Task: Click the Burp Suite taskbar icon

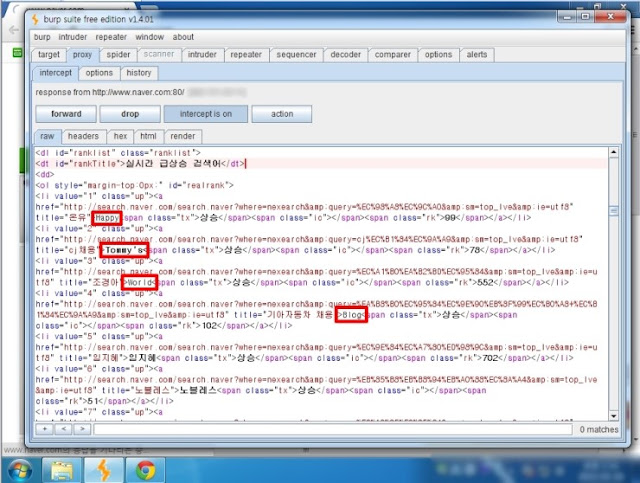Action: click(x=104, y=470)
